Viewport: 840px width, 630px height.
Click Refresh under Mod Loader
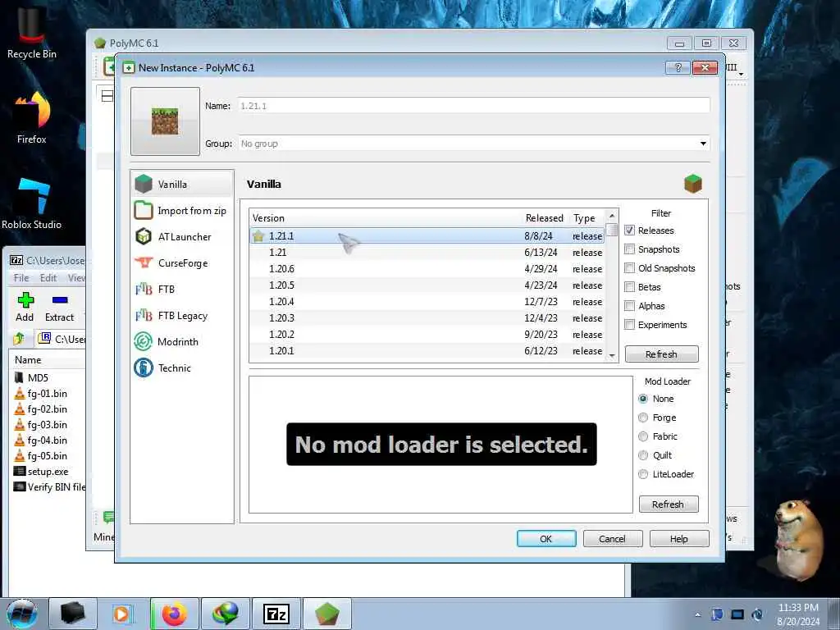point(668,504)
